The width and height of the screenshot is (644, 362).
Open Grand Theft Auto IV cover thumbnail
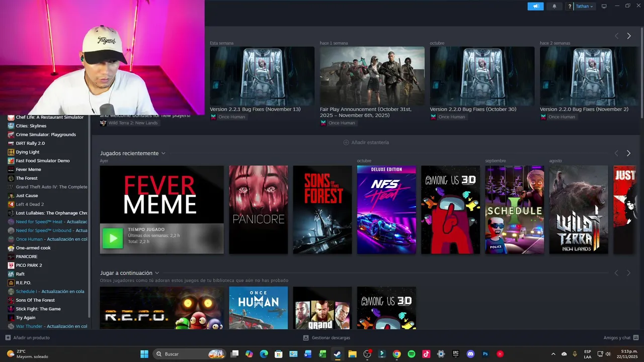point(323,308)
